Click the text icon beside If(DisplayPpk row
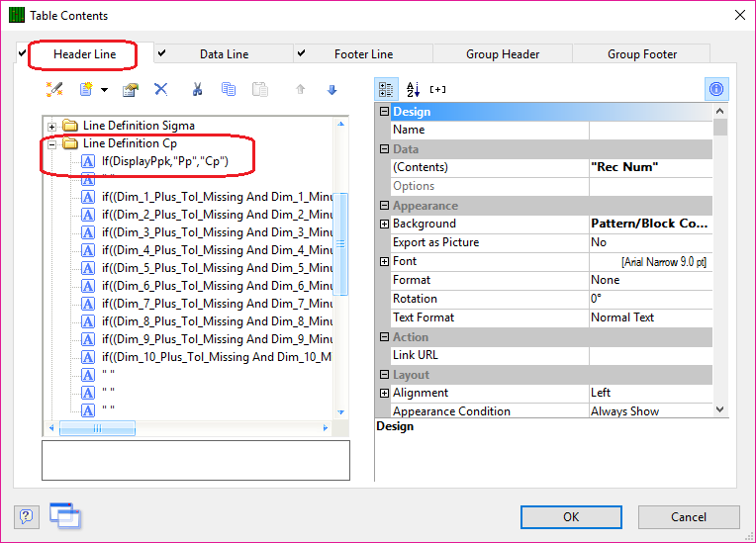756x543 pixels. [88, 161]
